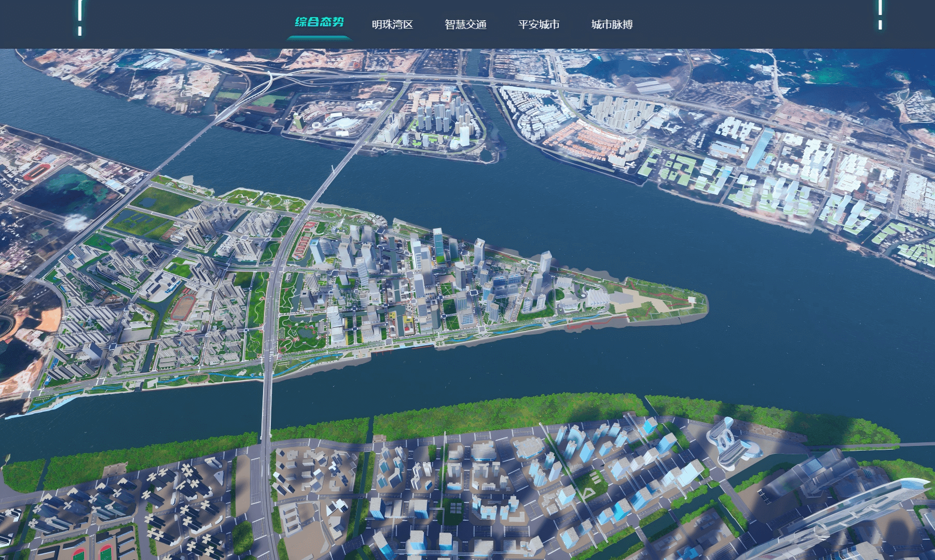Screen dimensions: 935x560
Task: Open the 城市脉搏 tab
Action: 612,24
